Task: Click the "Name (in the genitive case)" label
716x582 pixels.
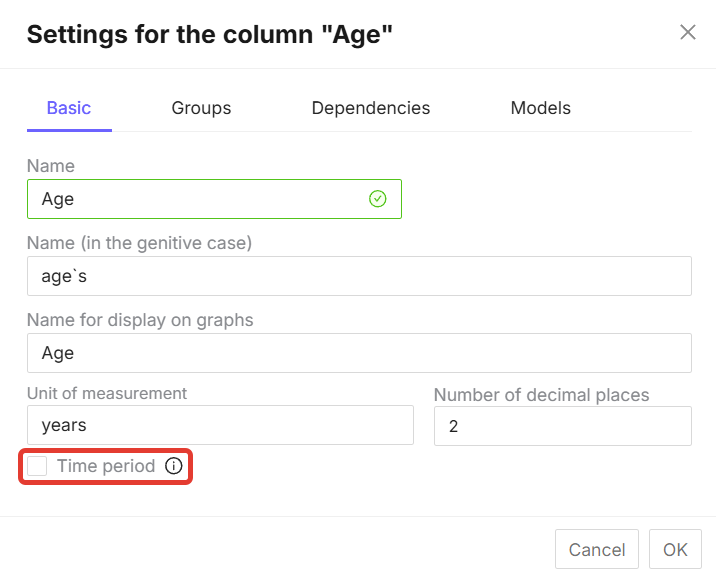Action: (139, 243)
